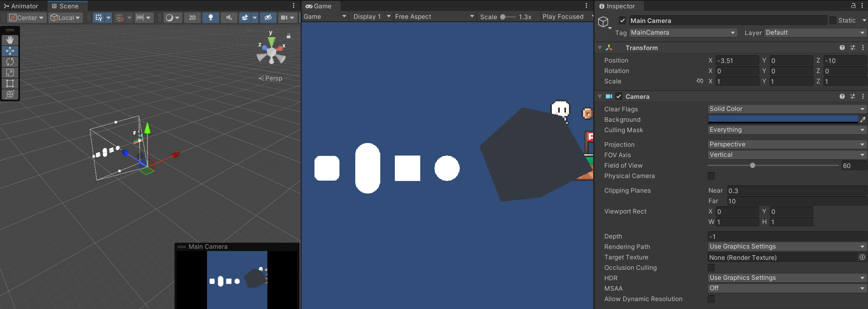Screen dimensions: 868x309
Task: Open the Center pivot mode dropdown
Action: click(x=26, y=18)
